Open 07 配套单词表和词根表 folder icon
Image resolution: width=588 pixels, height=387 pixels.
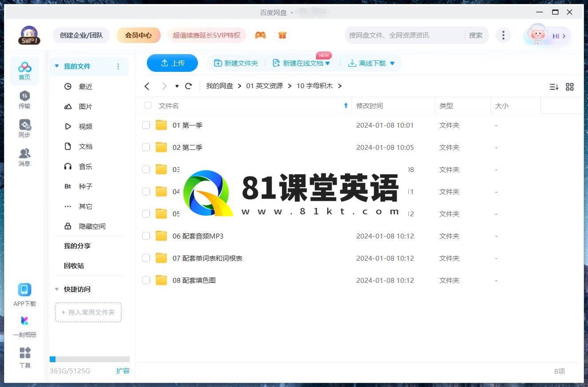tap(161, 258)
